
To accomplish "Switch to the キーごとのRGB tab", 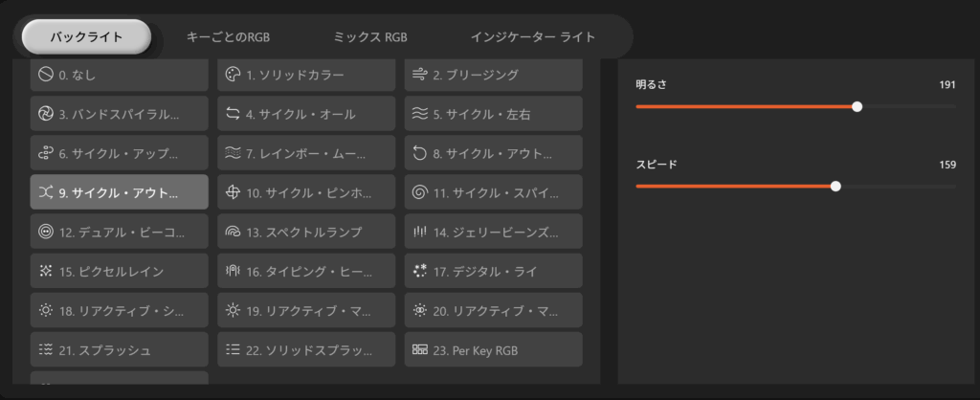I will (x=228, y=37).
